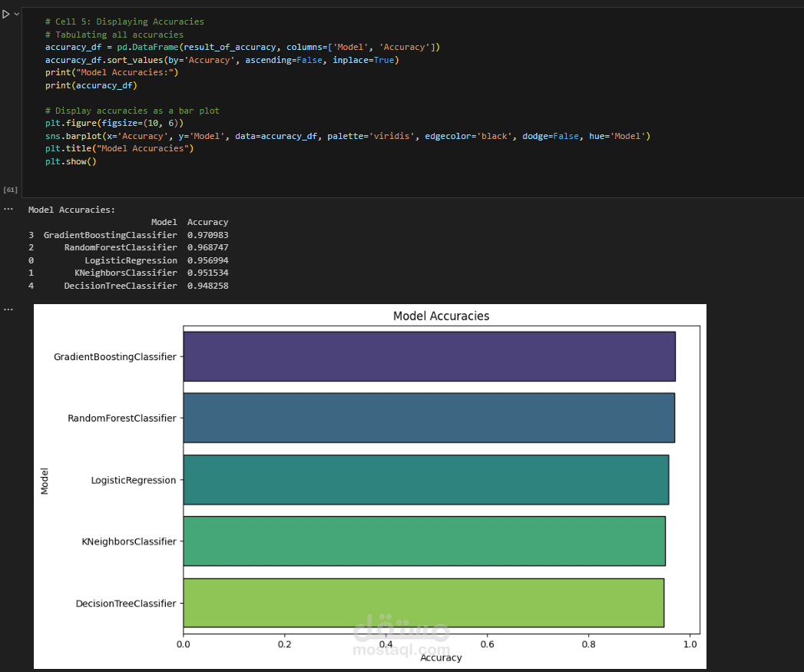Place cursor on the plt.show() line
Image resolution: width=804 pixels, height=672 pixels.
71,161
